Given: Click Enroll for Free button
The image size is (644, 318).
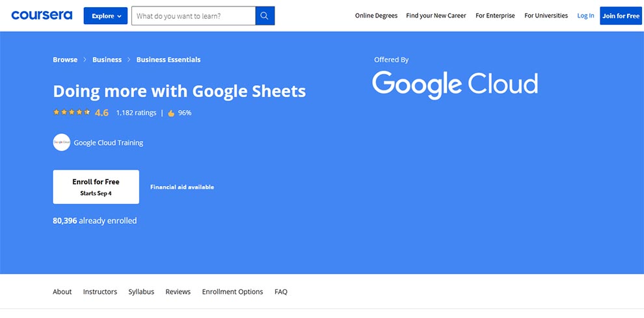Looking at the screenshot, I should tap(96, 187).
